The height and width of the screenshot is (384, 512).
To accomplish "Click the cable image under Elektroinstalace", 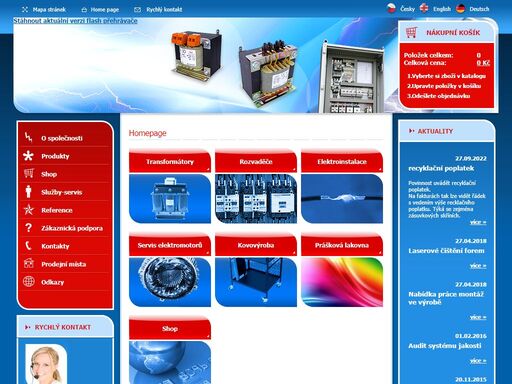I will pos(342,198).
